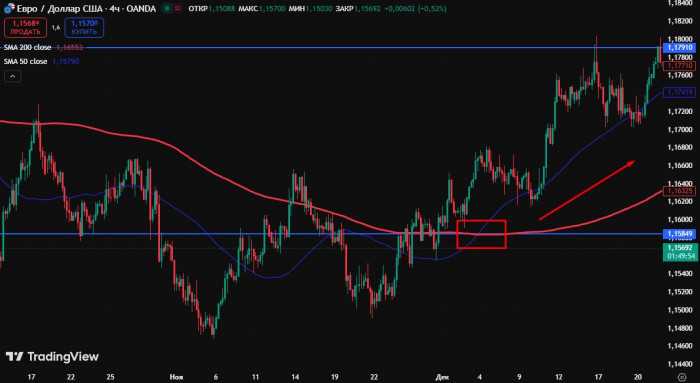Collapse the indicator legend with chevron
700x383 pixels.
pyautogui.click(x=12, y=76)
